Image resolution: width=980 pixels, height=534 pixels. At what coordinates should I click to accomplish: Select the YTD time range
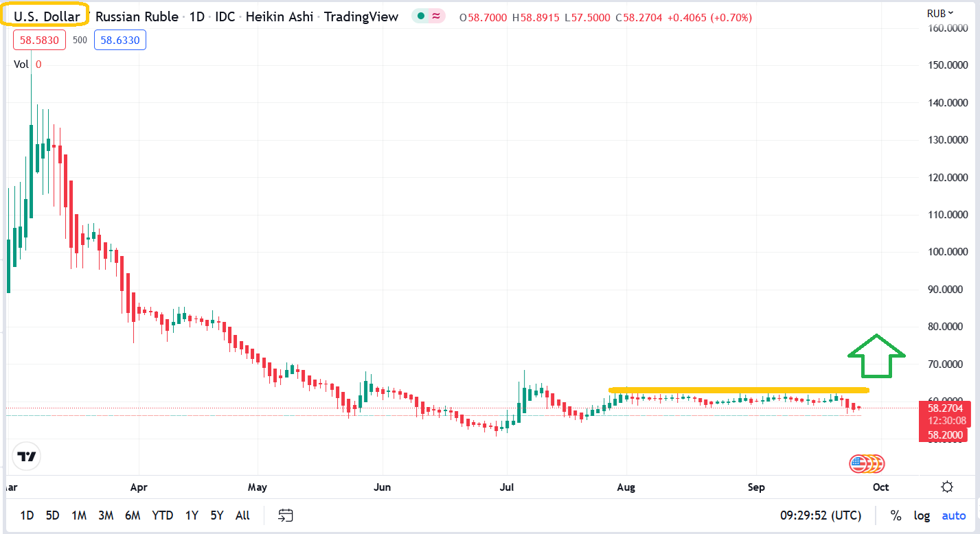pos(162,515)
